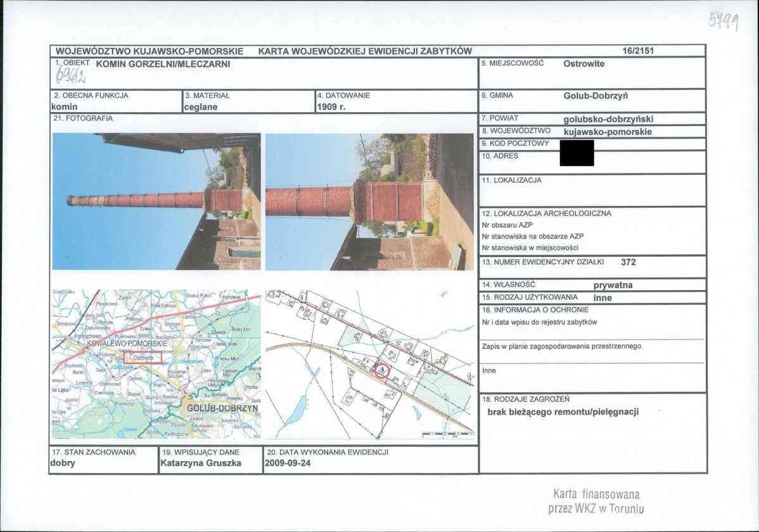
Task: Click the 'Nr stanowiska na obszarze AZP' line
Action: [532, 236]
